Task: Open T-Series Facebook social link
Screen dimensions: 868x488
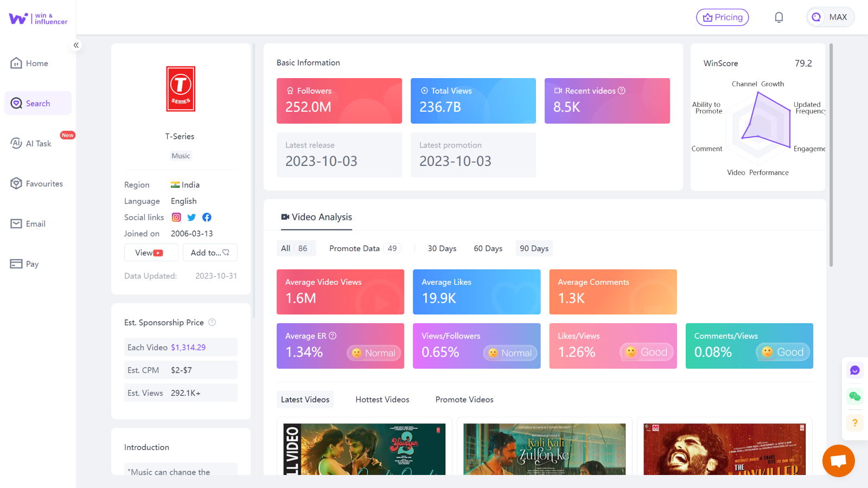Action: (207, 217)
